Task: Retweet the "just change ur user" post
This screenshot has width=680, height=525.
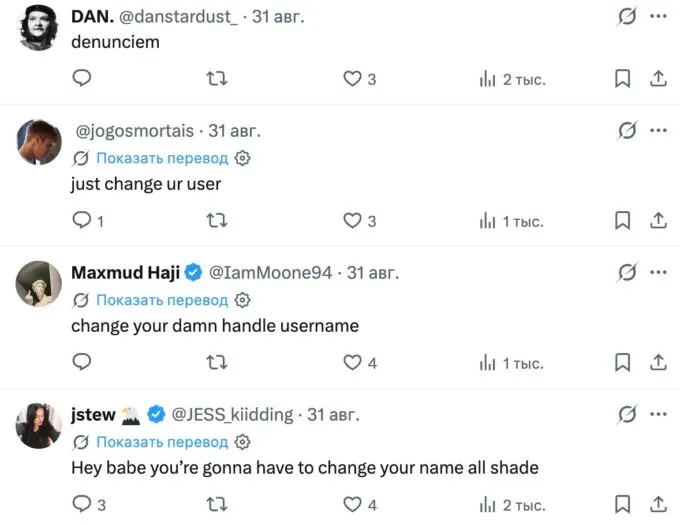Action: [216, 221]
